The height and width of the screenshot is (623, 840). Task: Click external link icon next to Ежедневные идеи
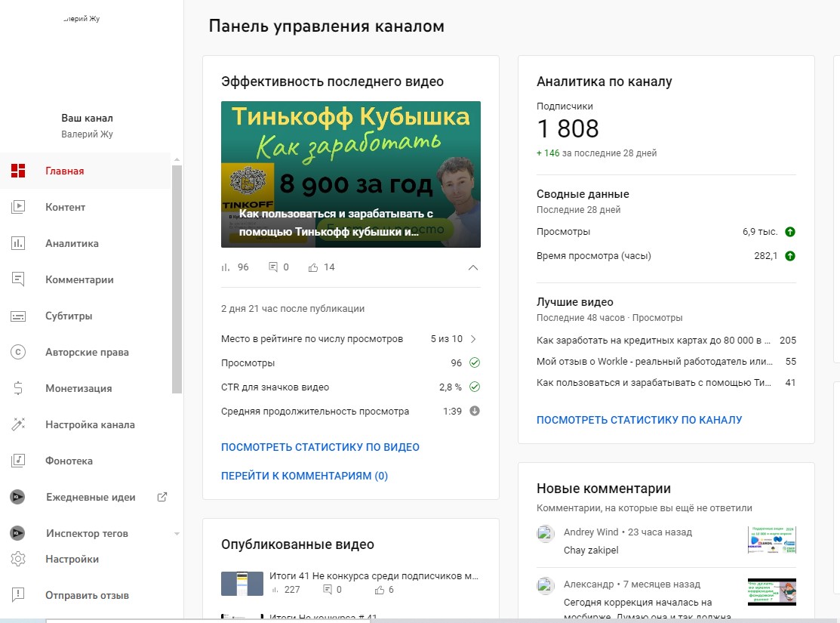162,497
